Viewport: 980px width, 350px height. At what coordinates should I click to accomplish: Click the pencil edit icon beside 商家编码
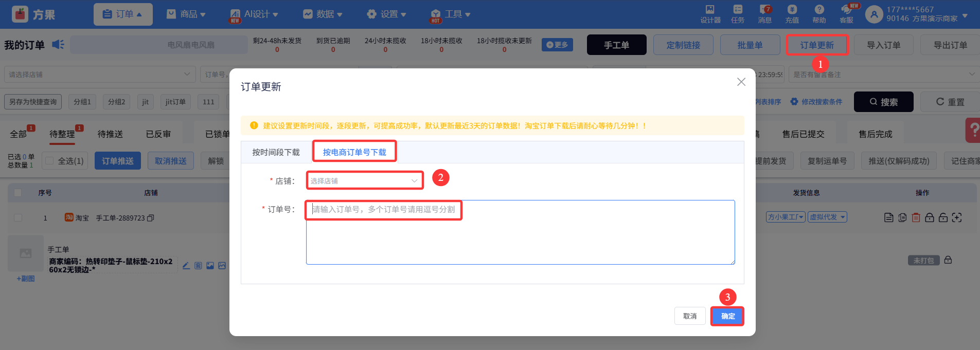pyautogui.click(x=186, y=266)
